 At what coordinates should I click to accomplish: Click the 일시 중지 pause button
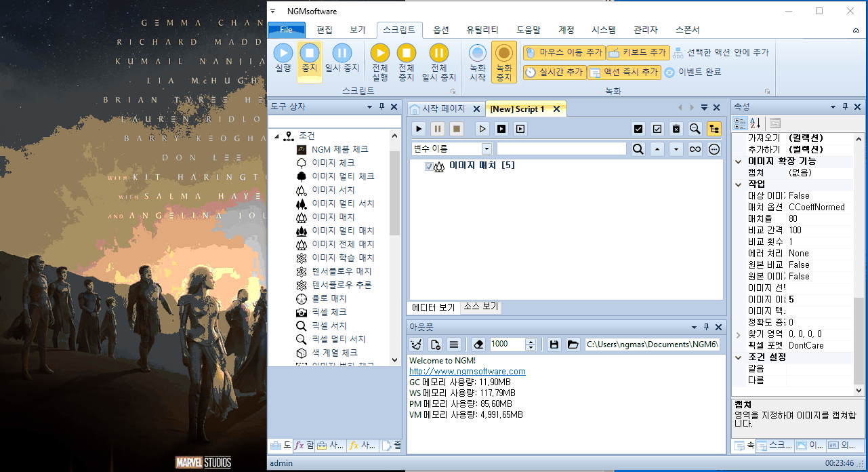pyautogui.click(x=342, y=58)
